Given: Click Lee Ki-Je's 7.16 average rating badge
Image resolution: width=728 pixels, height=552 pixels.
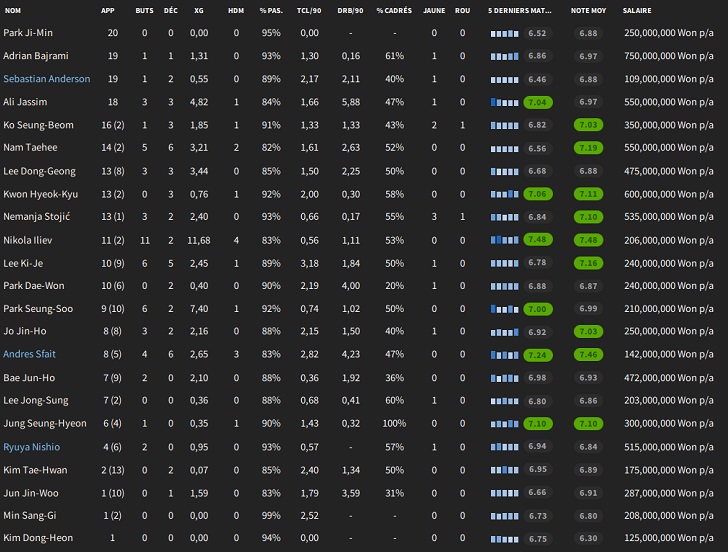Looking at the screenshot, I should [588, 263].
